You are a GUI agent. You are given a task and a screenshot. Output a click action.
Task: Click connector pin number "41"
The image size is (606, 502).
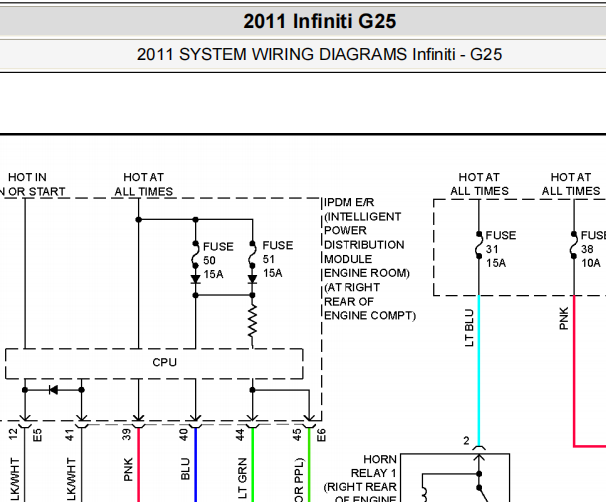[x=70, y=435]
